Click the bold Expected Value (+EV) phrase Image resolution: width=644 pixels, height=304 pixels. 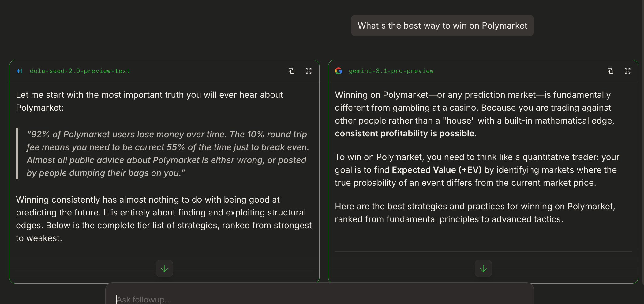(x=437, y=170)
